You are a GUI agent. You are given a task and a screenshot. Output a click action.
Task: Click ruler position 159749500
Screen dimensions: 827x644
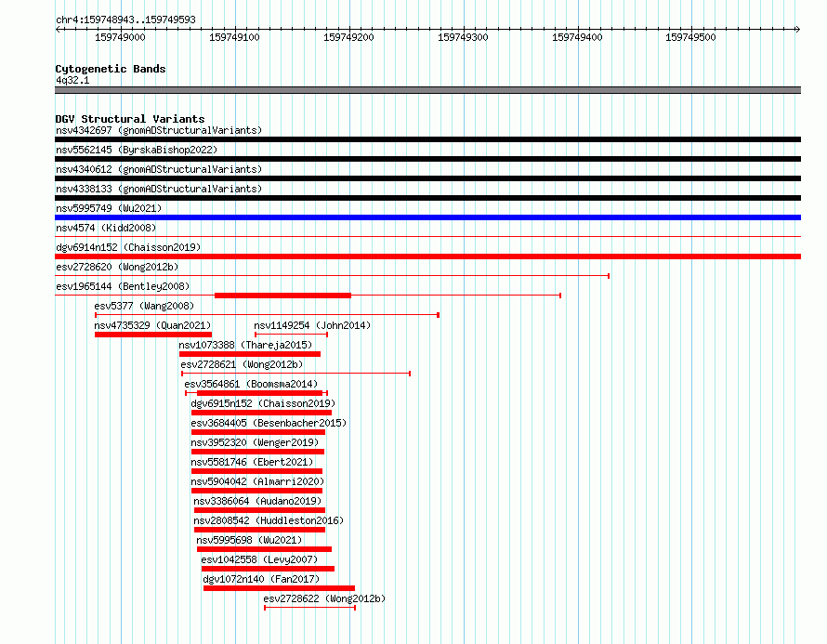click(x=690, y=37)
